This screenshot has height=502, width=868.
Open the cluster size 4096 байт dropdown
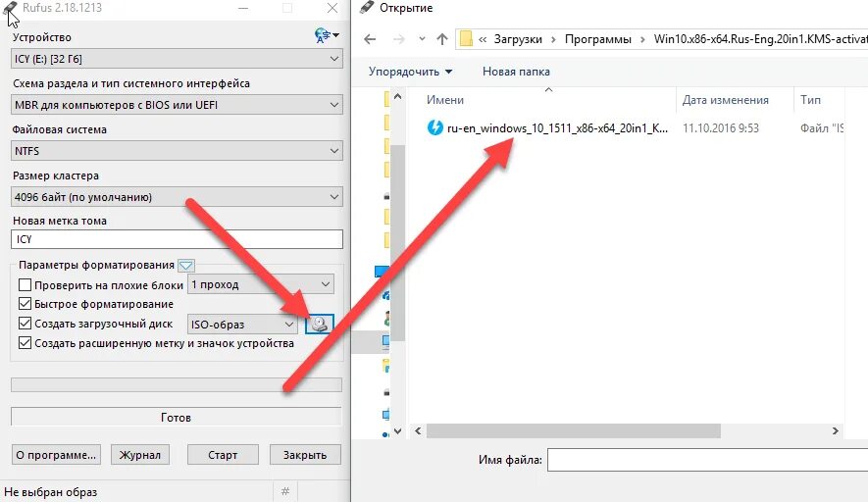177,196
